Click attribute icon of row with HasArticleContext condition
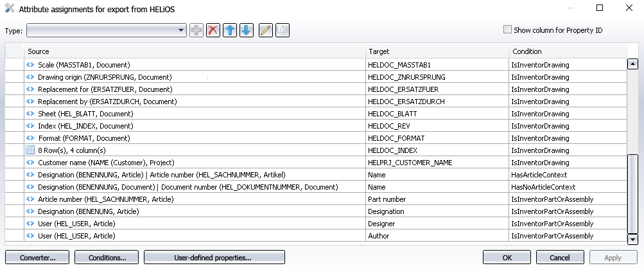 (x=30, y=175)
